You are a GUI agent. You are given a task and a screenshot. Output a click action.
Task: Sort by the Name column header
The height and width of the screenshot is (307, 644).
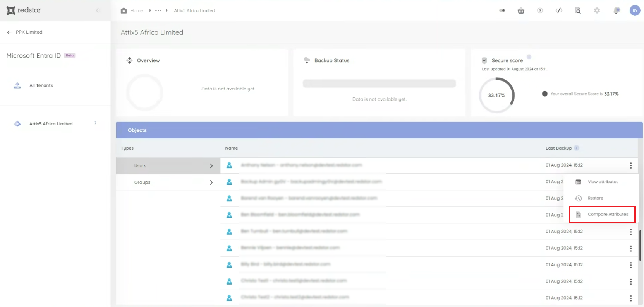pyautogui.click(x=232, y=148)
